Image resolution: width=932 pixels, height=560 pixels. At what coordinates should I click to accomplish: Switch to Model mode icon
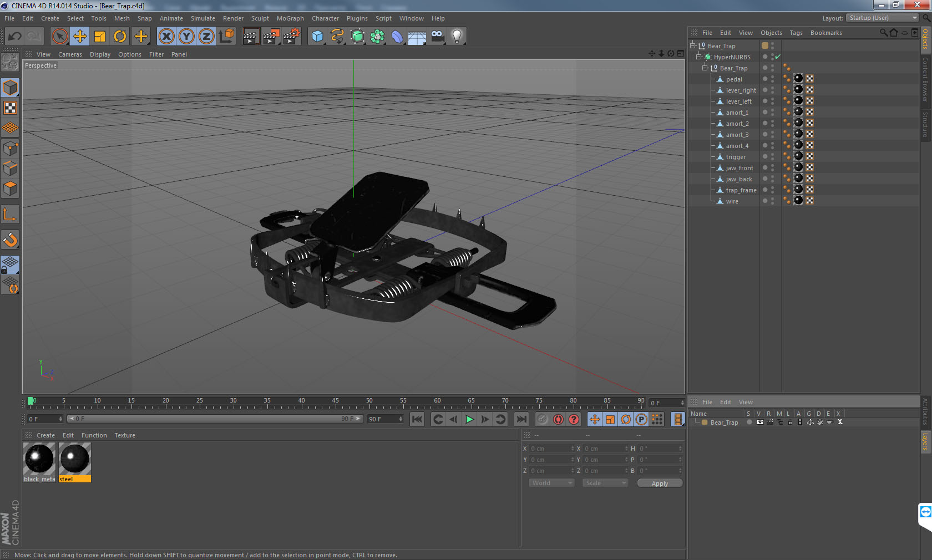click(x=11, y=88)
